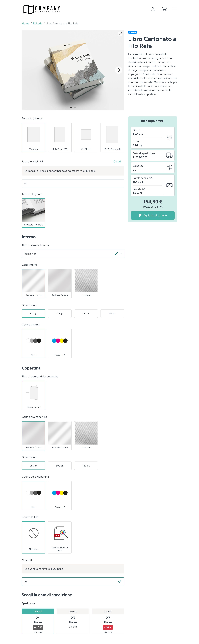The image size is (199, 644).
Task: Choose Lunedì 27 Marzo shipping date
Action: pos(108,621)
